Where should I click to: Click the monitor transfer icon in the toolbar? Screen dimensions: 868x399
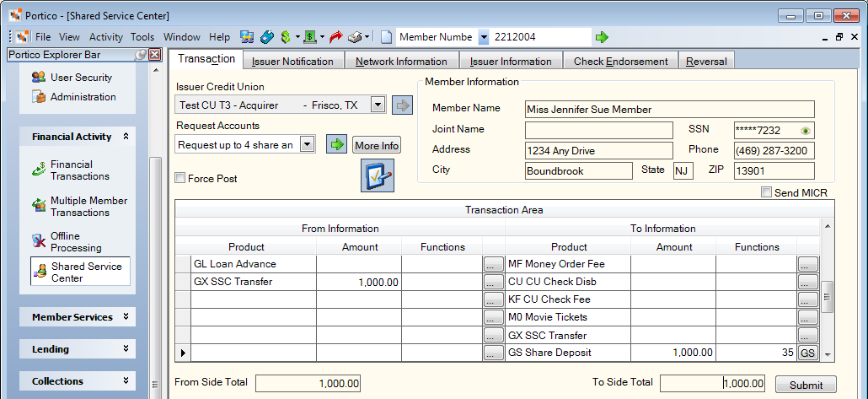point(247,37)
